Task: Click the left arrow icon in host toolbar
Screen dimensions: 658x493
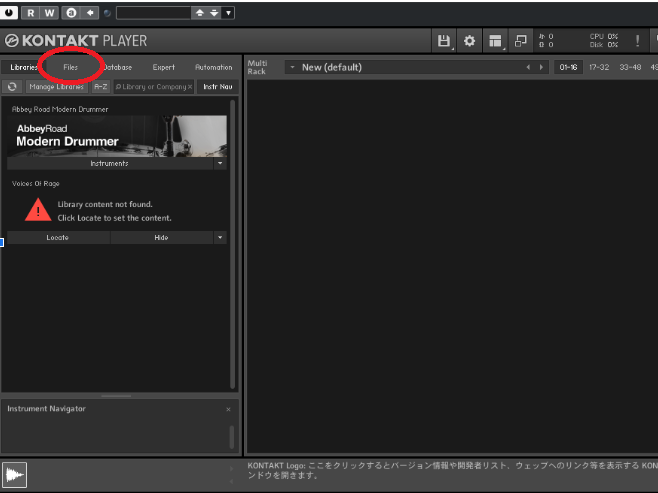Action: pos(90,13)
